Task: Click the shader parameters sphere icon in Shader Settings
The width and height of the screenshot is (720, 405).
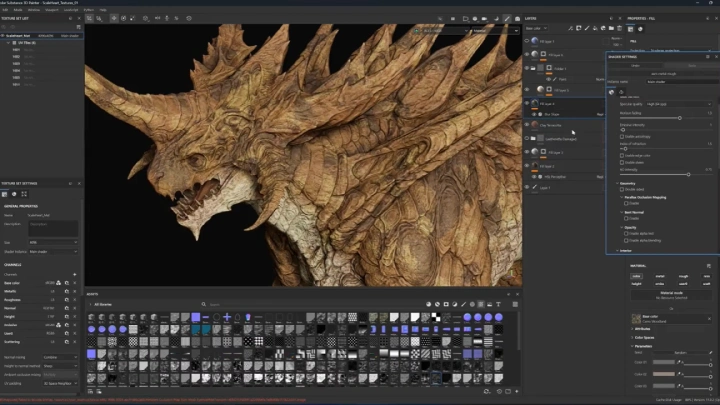Action: [x=612, y=92]
